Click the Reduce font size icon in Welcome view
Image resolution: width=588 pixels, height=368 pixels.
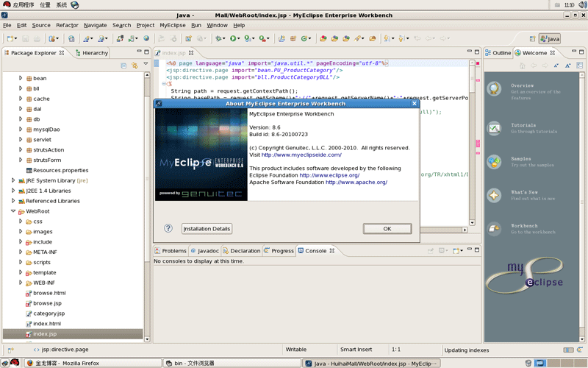(556, 66)
